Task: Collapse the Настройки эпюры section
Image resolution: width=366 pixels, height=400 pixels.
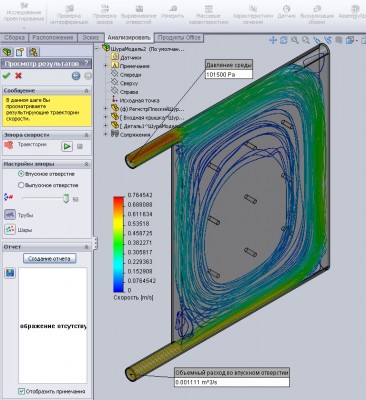Action: pyautogui.click(x=86, y=164)
